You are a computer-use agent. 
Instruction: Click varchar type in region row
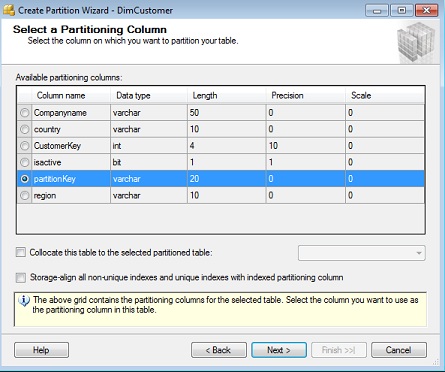(149, 195)
